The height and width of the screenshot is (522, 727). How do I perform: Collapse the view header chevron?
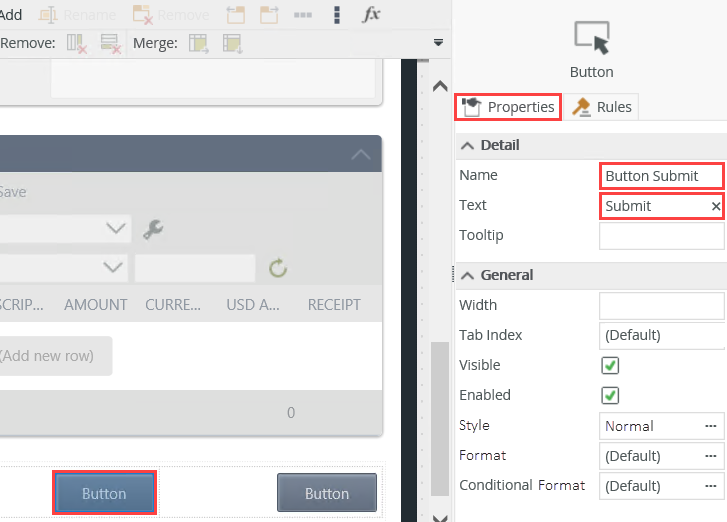coord(361,154)
